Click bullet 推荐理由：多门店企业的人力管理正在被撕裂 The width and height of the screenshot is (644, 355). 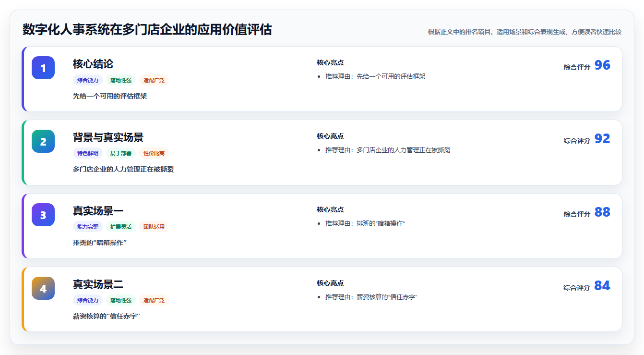(388, 150)
